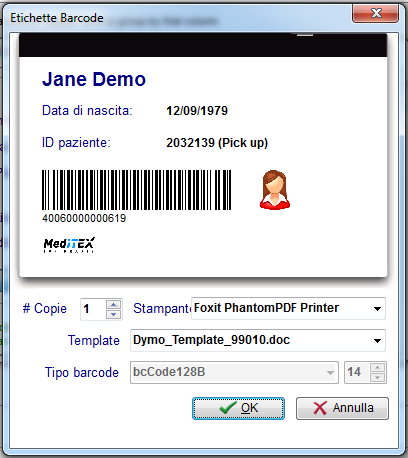This screenshot has width=408, height=458.
Task: Increase the number of Copie
Action: click(x=114, y=304)
